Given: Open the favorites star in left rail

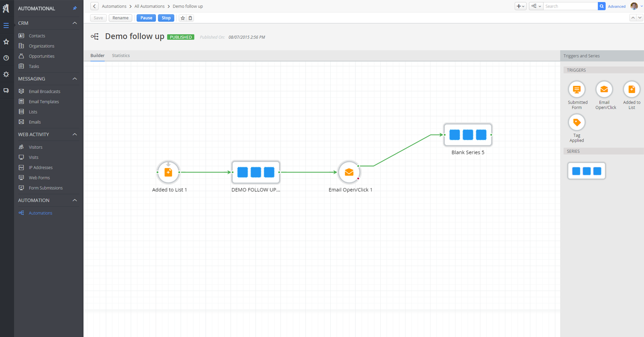Looking at the screenshot, I should [6, 41].
